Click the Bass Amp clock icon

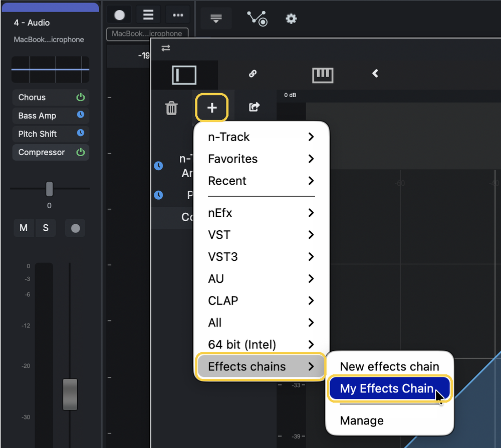click(81, 114)
